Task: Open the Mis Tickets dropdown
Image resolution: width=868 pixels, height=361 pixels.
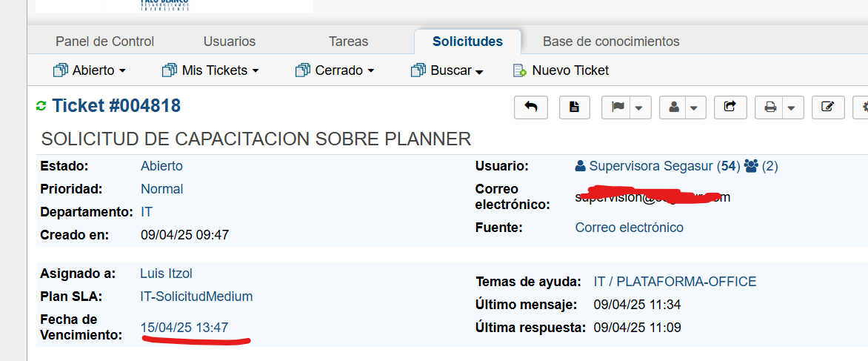Action: 210,70
